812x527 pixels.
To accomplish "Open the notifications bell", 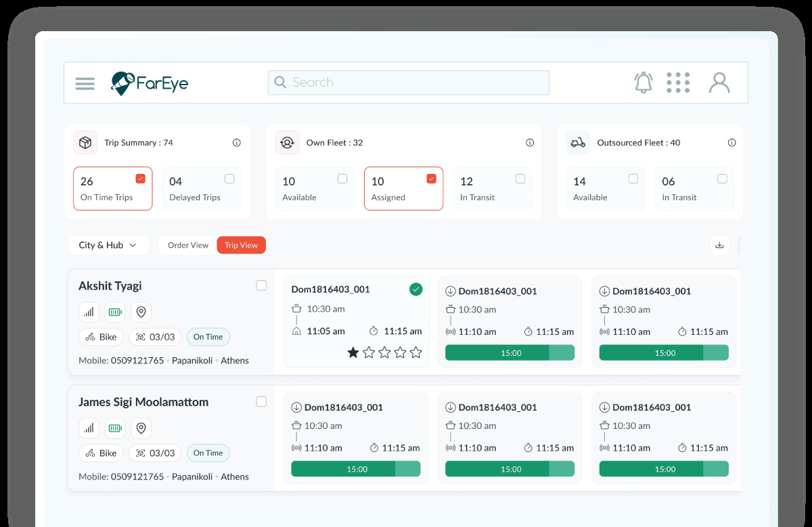I will pos(643,82).
